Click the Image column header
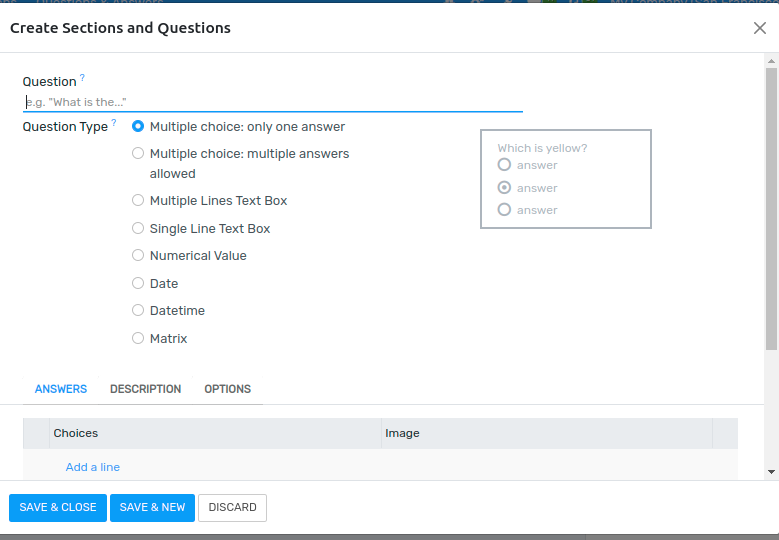The height and width of the screenshot is (540, 779). coord(546,433)
